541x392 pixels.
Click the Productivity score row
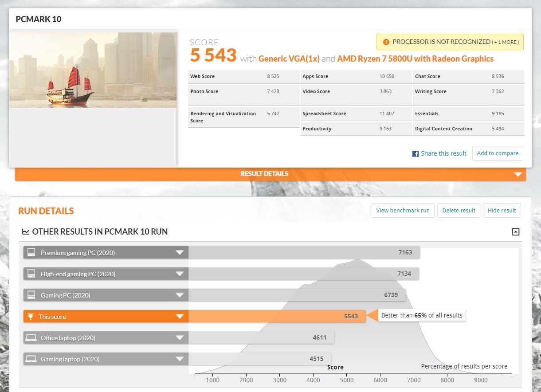pos(356,129)
